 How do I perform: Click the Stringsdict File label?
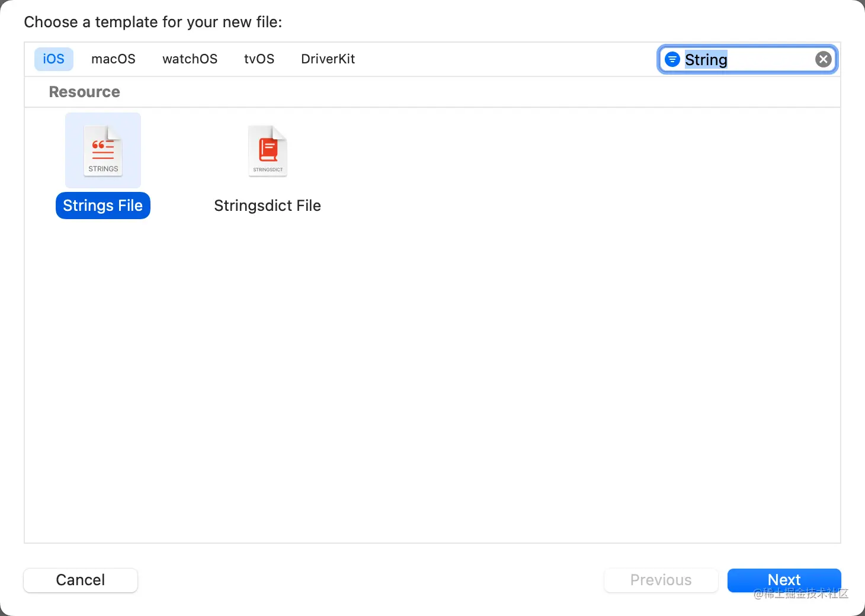click(x=267, y=206)
